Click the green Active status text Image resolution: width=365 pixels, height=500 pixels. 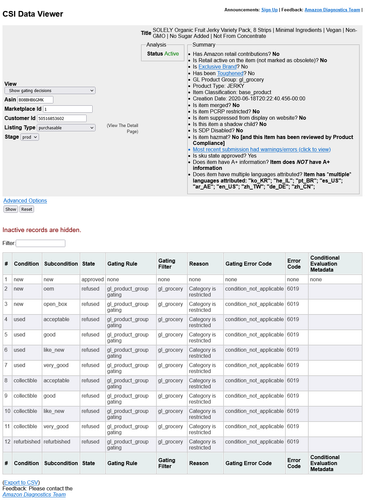point(171,54)
